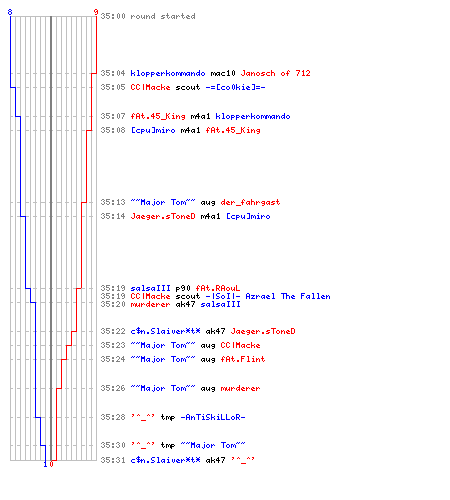The width and height of the screenshot is (450, 500).
Task: Click salsaIII killer at 35:19
Action: pyautogui.click(x=150, y=288)
